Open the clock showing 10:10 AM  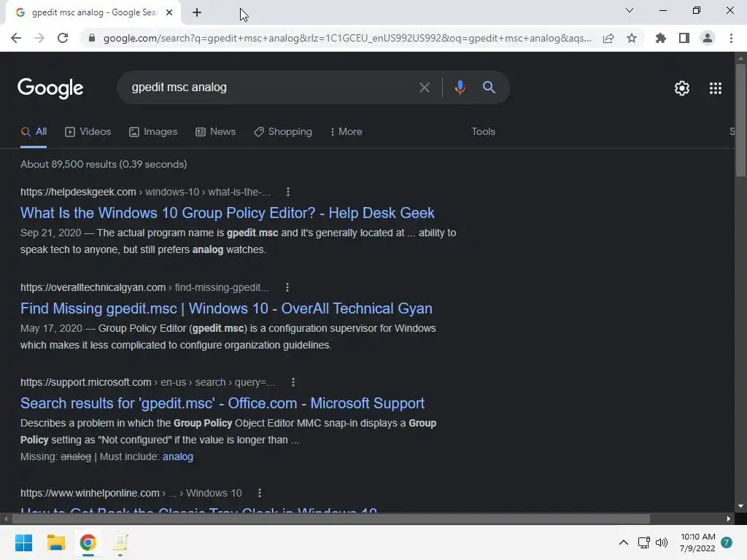click(x=697, y=542)
